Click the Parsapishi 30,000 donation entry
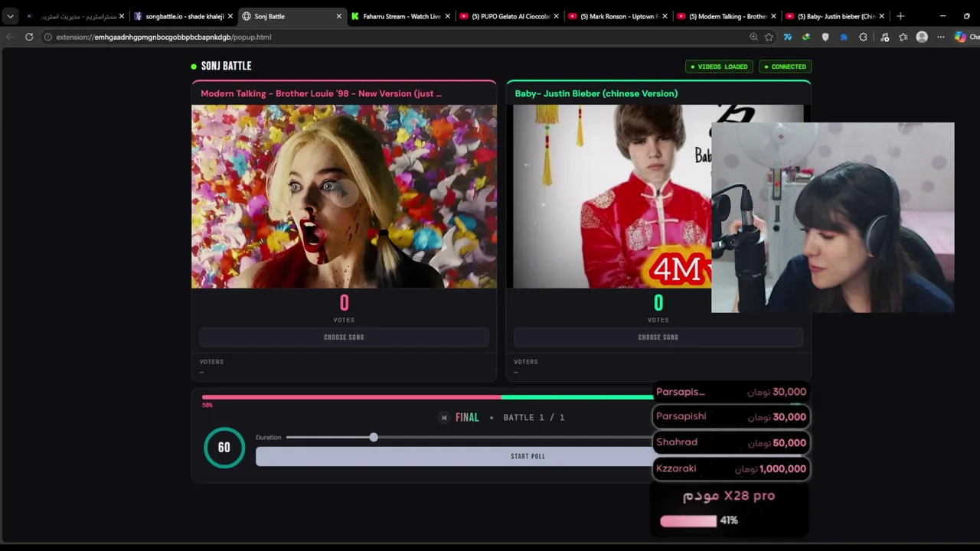This screenshot has height=551, width=980. tap(731, 416)
